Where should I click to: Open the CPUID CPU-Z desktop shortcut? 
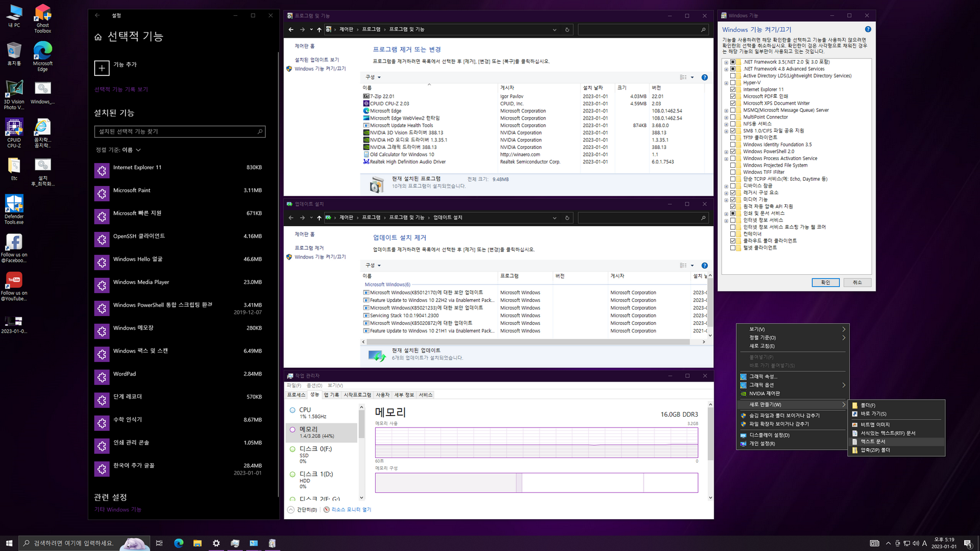coord(14,133)
